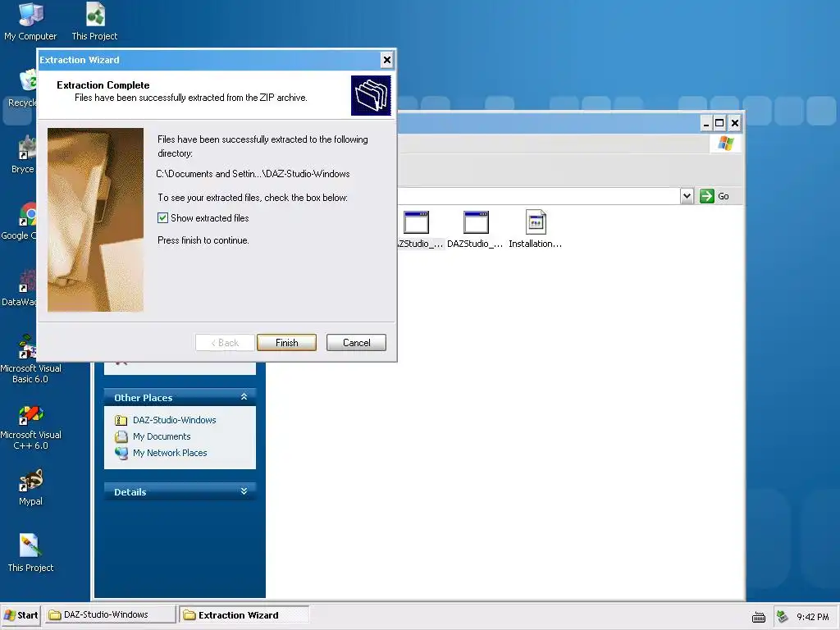Click the Extraction Complete heading

tap(103, 85)
